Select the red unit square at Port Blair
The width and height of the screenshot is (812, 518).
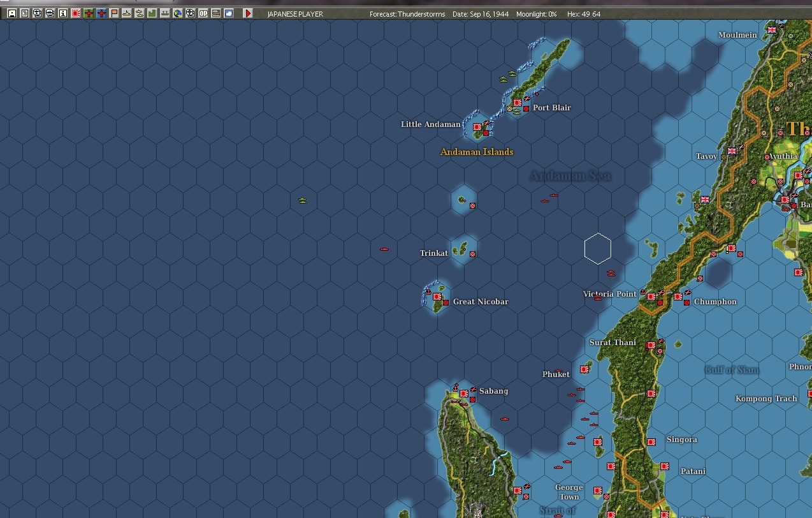click(526, 109)
